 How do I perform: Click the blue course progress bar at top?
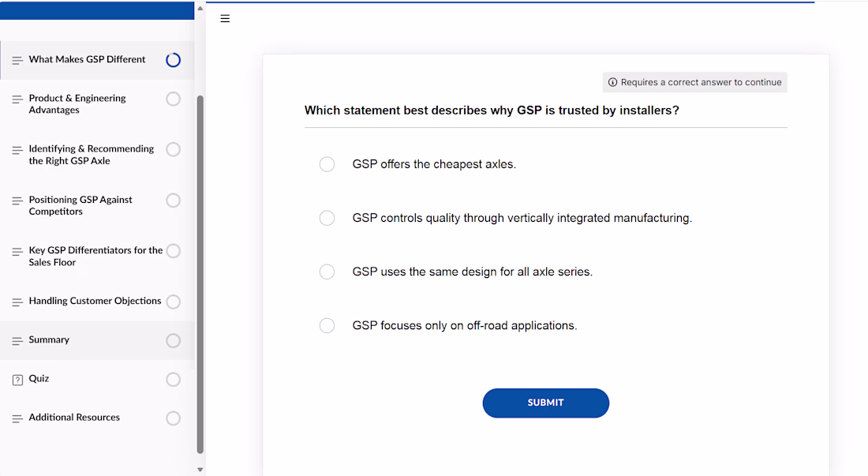pos(510,2)
